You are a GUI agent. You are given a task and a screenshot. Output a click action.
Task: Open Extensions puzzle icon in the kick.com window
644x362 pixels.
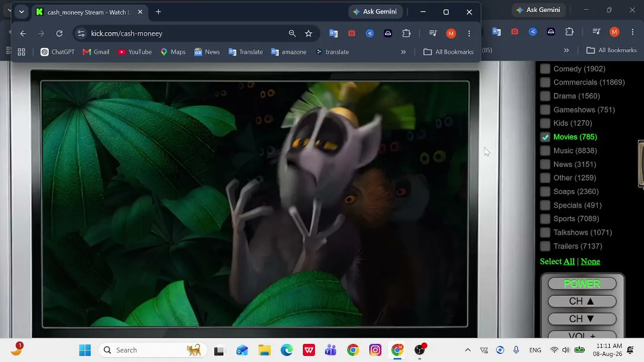407,34
